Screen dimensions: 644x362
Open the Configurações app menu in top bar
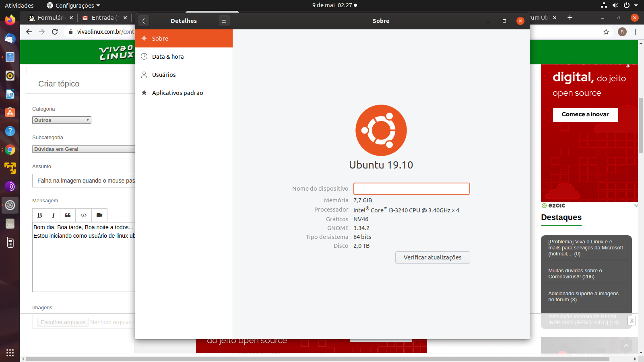[x=73, y=5]
